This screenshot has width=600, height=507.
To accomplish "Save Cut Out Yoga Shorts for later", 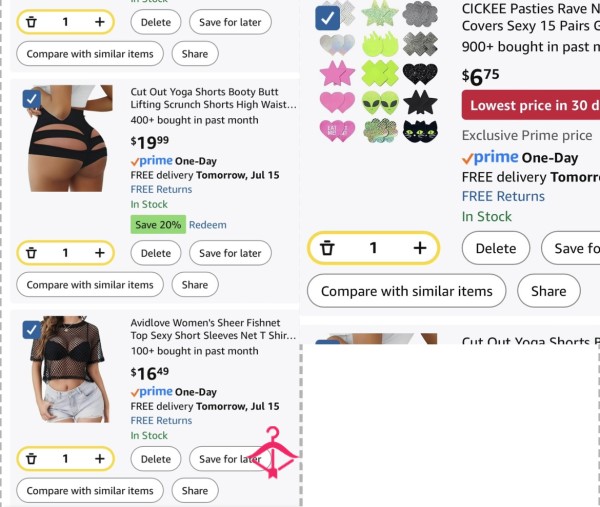I will 230,253.
